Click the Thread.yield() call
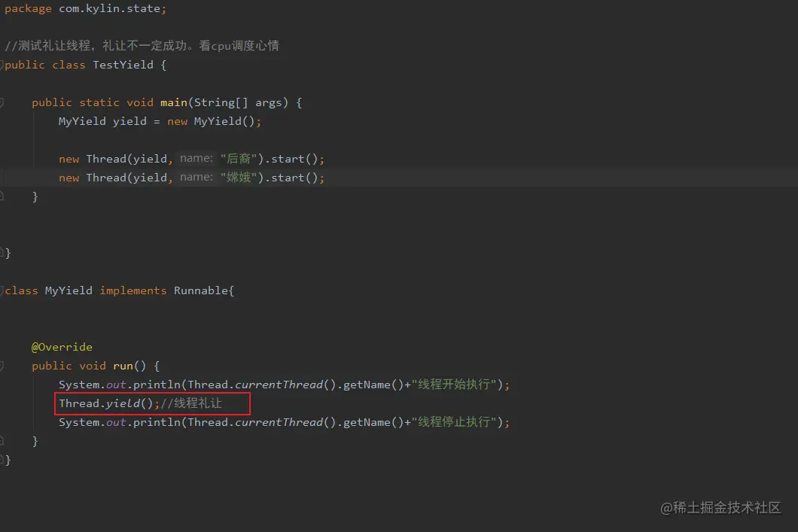The height and width of the screenshot is (532, 798). point(105,404)
